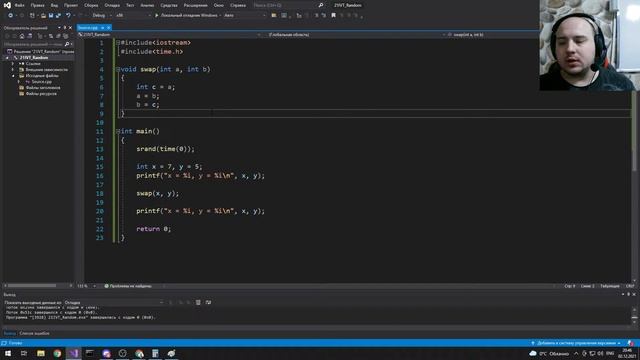Select the Файлы ресурсов folder

tap(41, 94)
